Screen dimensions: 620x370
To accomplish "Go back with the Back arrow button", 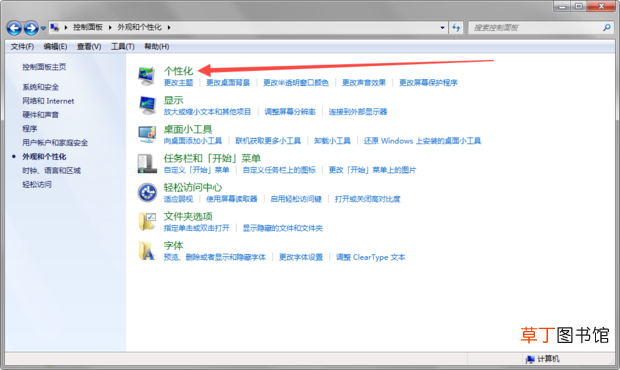I will pyautogui.click(x=14, y=28).
